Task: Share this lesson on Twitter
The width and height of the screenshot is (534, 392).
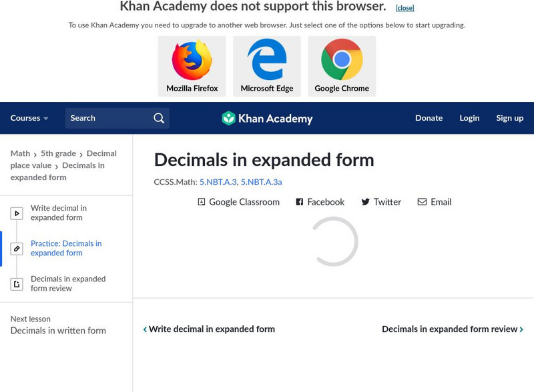Action: (x=381, y=202)
